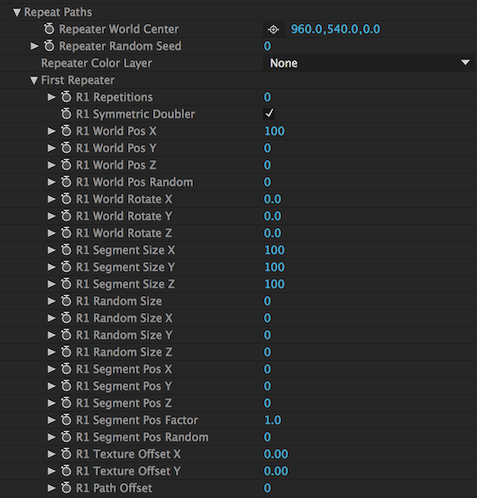Click the R1 Segment Size Z value 100
Image resolution: width=477 pixels, height=498 pixels.
(274, 284)
